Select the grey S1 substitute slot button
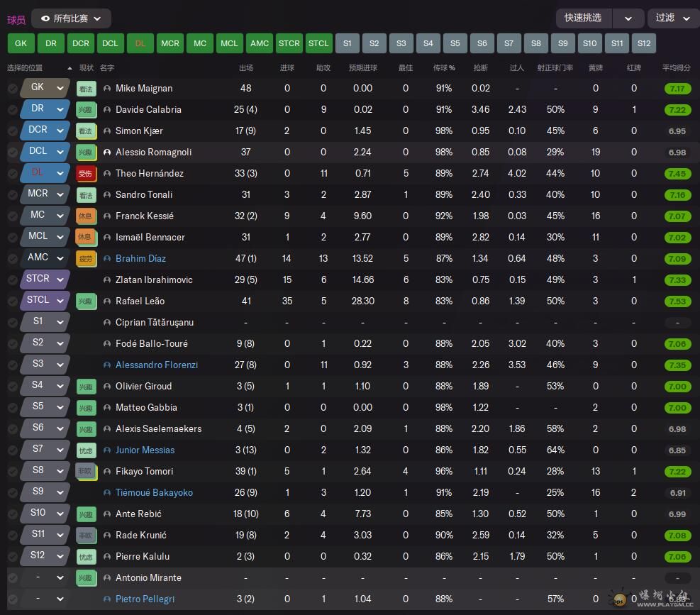Image resolution: width=700 pixels, height=615 pixels. 347,43
